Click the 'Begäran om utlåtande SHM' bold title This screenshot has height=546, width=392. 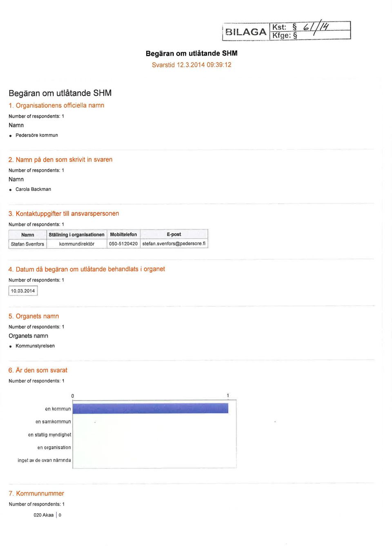(x=192, y=53)
